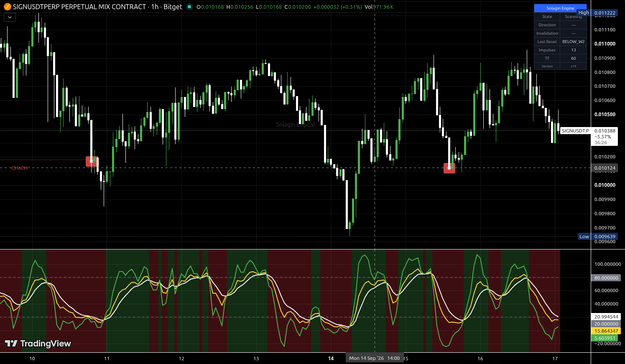The height and width of the screenshot is (364, 625).
Task: Click the Direction row label in the table
Action: [x=547, y=25]
